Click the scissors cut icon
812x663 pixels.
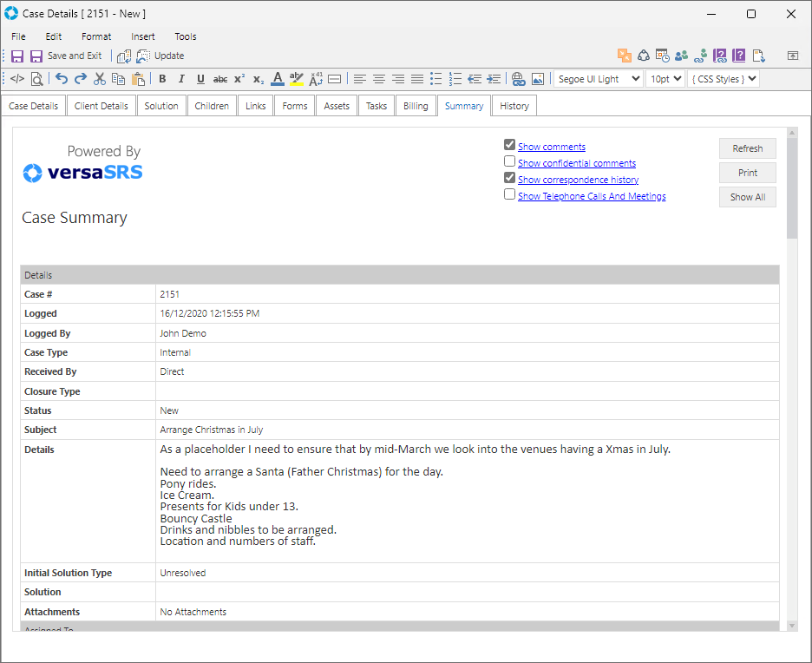tap(100, 79)
